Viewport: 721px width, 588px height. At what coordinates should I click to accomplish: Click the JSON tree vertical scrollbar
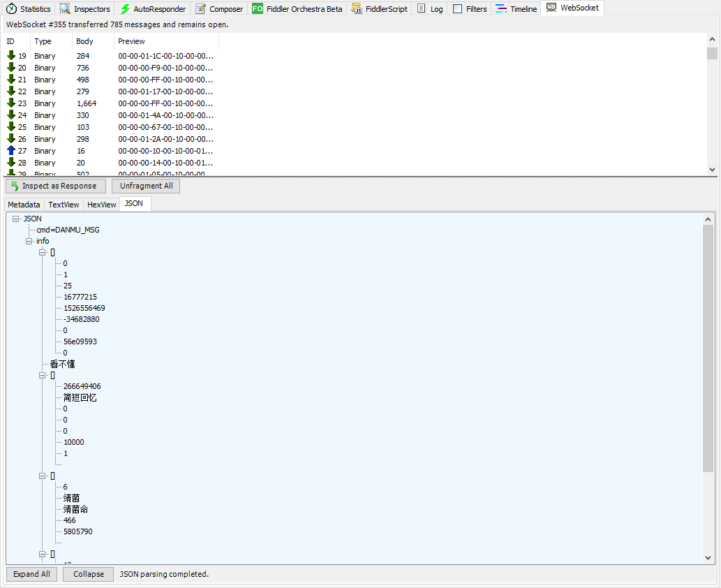coord(708,349)
